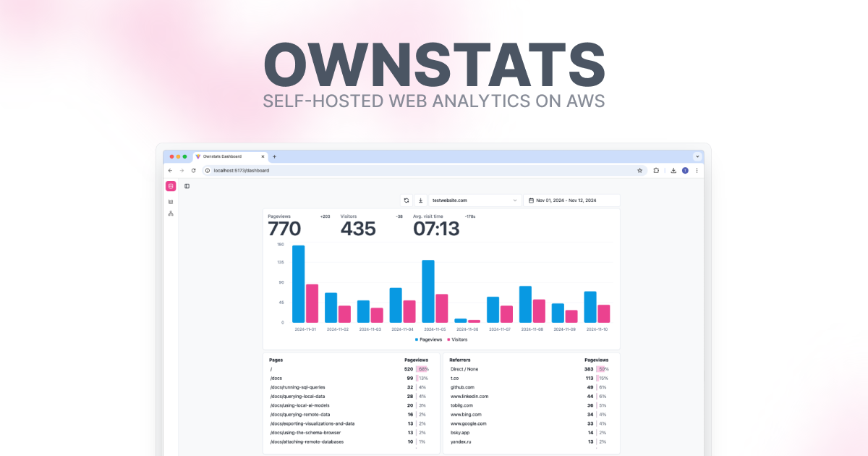Toggle the sidebar panel icon
The width and height of the screenshot is (868, 456).
(187, 186)
